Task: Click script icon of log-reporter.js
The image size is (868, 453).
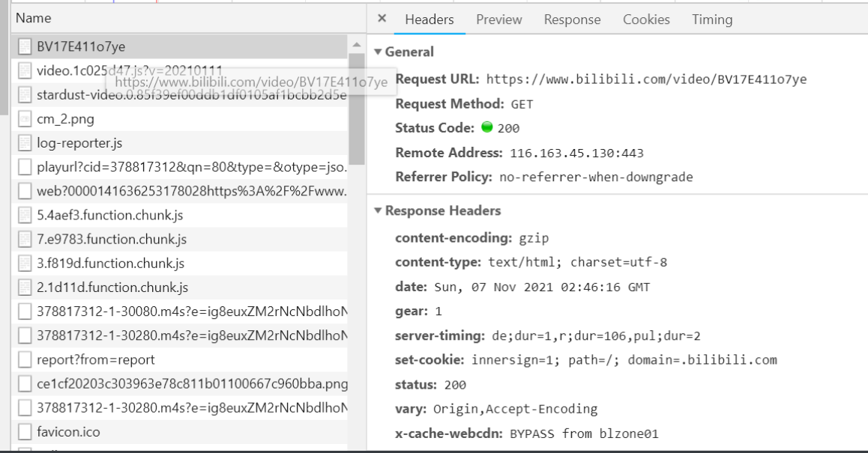Action: (x=24, y=143)
